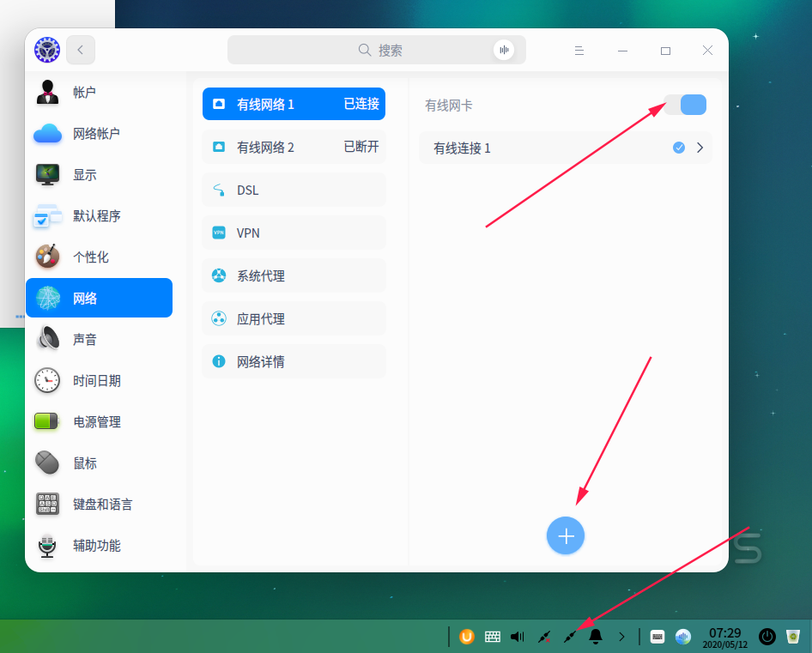812x653 pixels.
Task: Open the Mouse settings section
Action: (83, 463)
